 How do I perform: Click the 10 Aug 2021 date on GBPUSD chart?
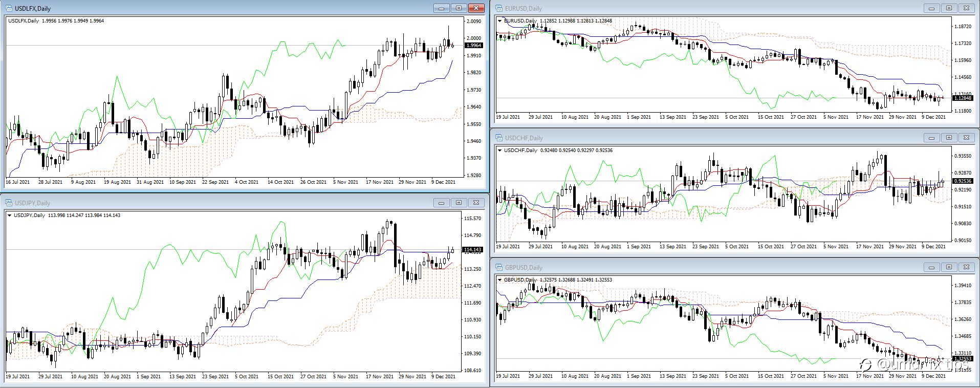click(575, 376)
